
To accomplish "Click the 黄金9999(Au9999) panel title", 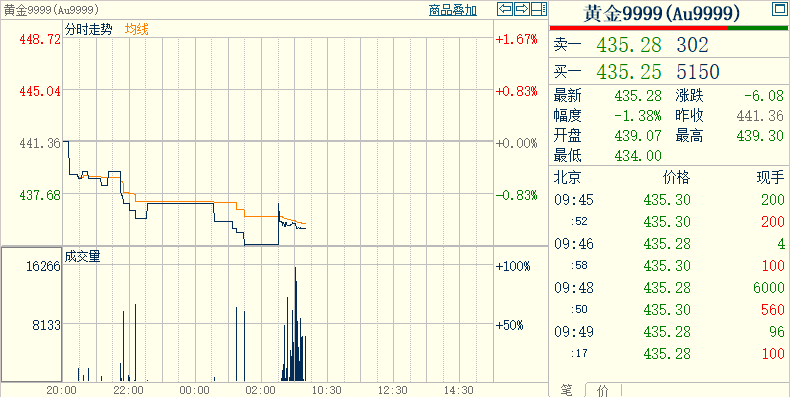I will click(x=662, y=13).
